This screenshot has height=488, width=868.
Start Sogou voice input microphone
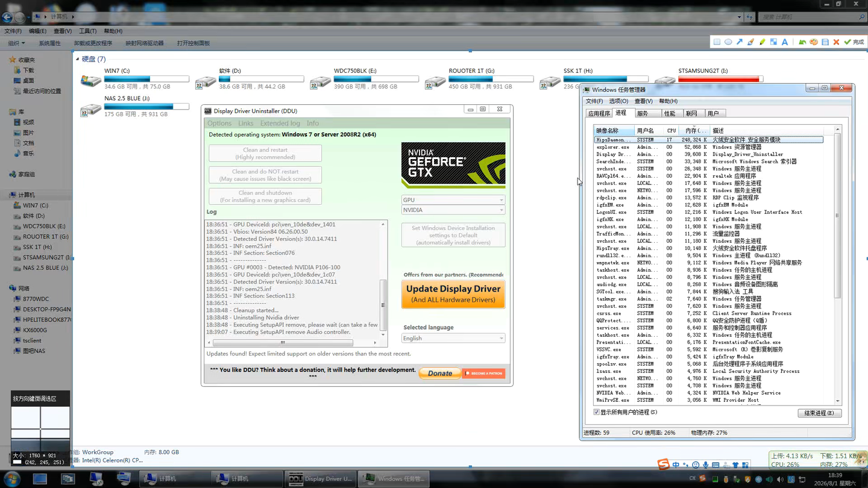point(706,465)
